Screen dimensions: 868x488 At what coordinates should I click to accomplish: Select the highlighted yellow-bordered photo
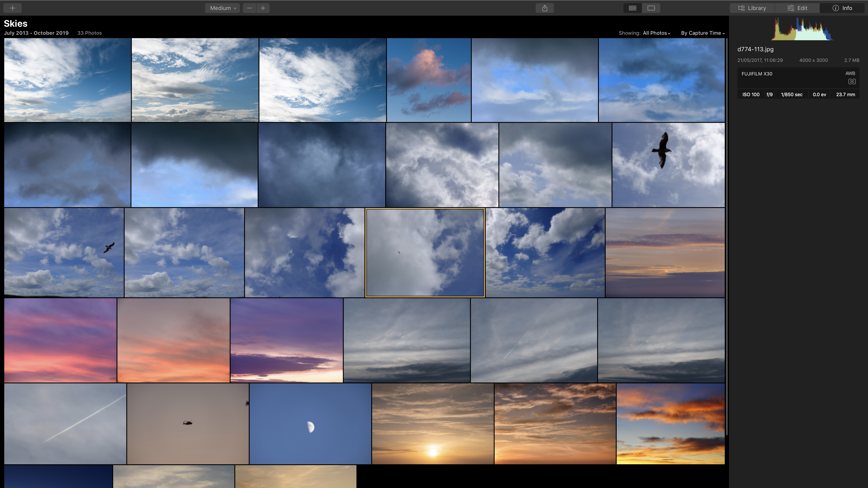click(425, 253)
